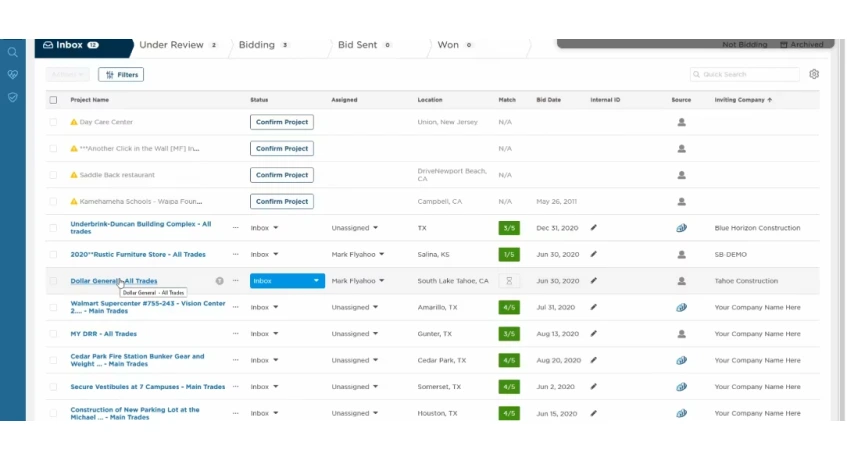
Task: Open Mark Flyahoo assignee dropdown for Dollar General
Action: 358,281
